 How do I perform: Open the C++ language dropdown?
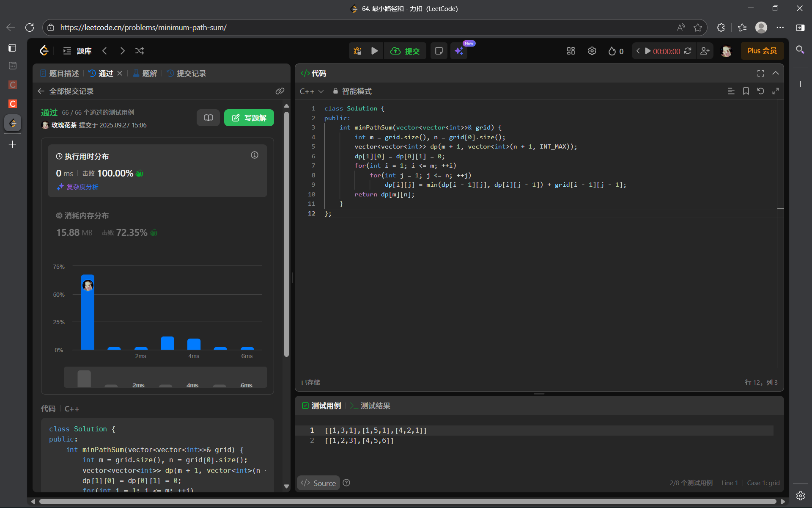311,91
